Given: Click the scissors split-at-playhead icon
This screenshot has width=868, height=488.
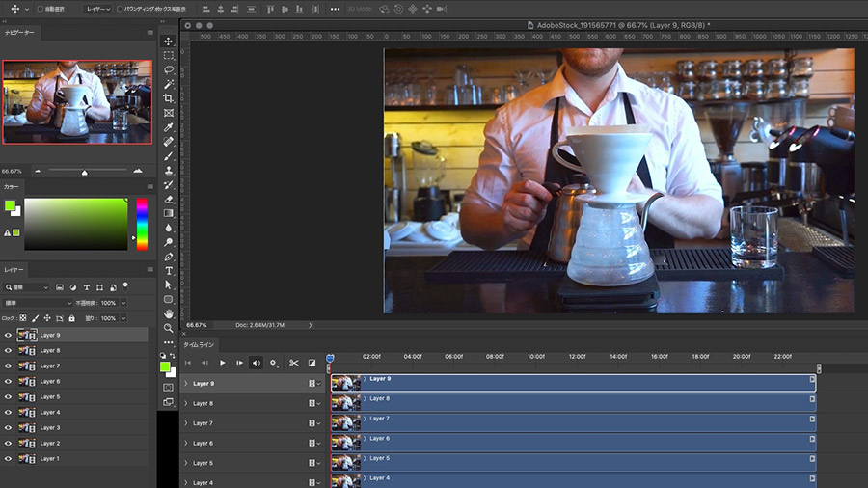Looking at the screenshot, I should (294, 363).
